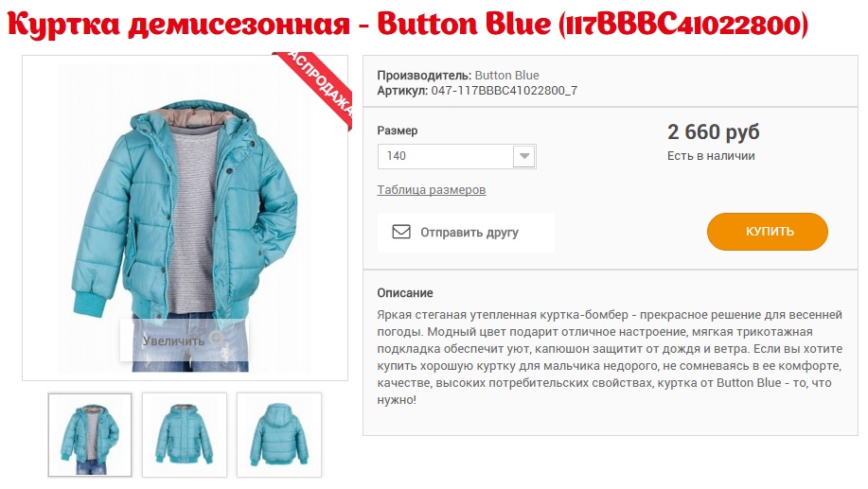Click the orange Купить button
The image size is (868, 489).
point(768,232)
